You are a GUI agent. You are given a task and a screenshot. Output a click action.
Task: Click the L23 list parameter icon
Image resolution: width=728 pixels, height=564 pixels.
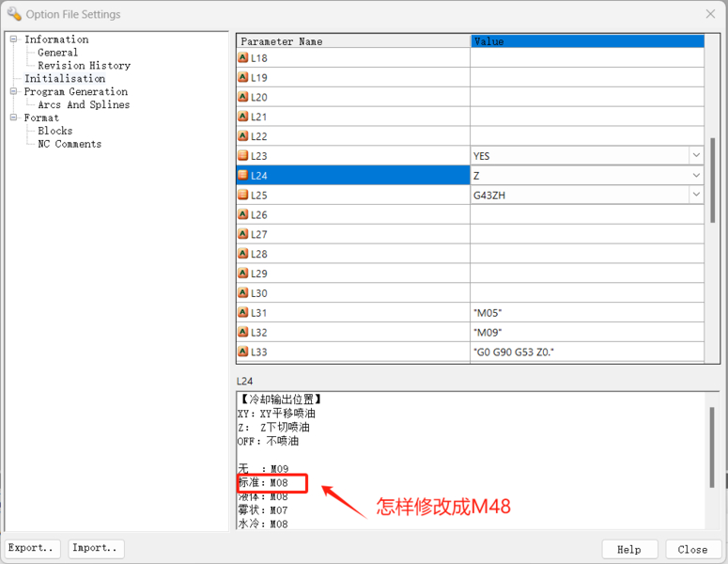tap(243, 156)
